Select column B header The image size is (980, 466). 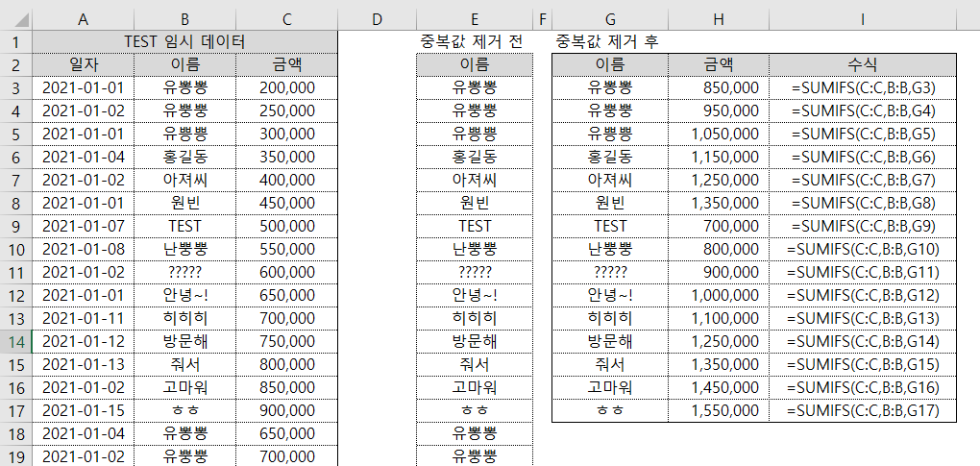click(185, 19)
